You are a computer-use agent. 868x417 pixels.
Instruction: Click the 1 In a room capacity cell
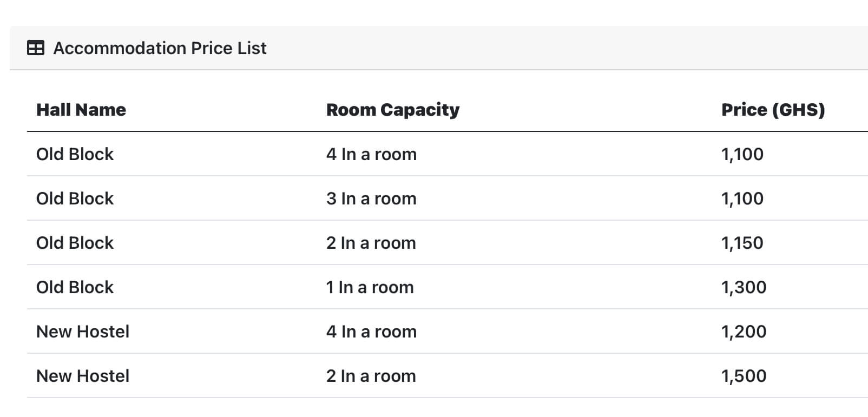point(370,287)
